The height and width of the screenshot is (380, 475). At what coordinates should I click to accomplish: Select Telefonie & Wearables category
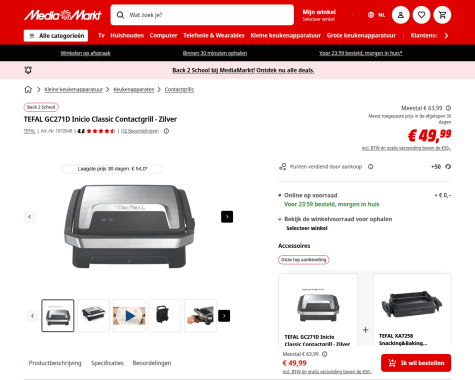(214, 36)
